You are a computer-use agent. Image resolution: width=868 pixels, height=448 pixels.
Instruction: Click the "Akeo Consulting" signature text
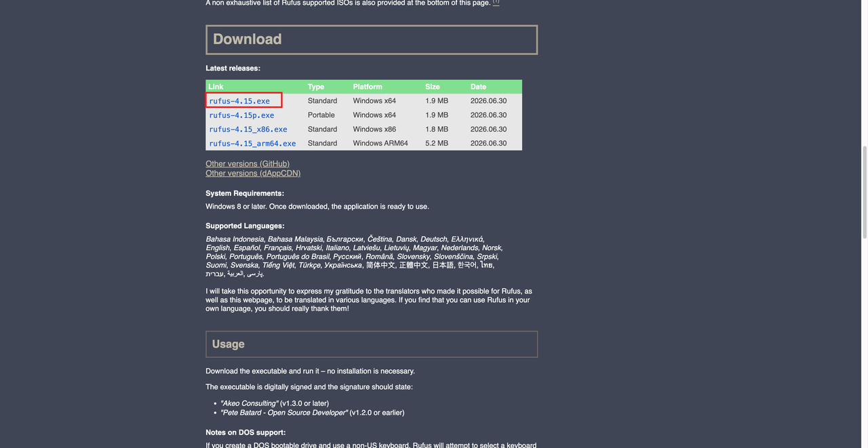coord(249,403)
